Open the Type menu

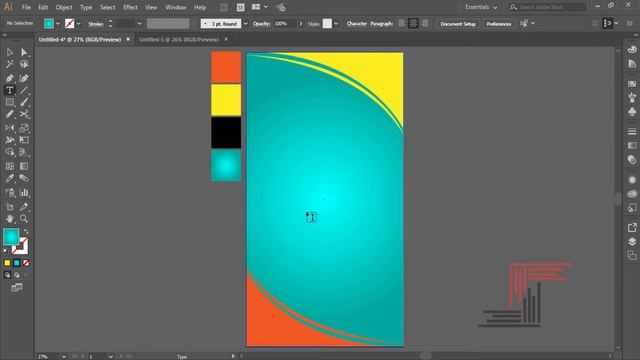click(x=86, y=7)
